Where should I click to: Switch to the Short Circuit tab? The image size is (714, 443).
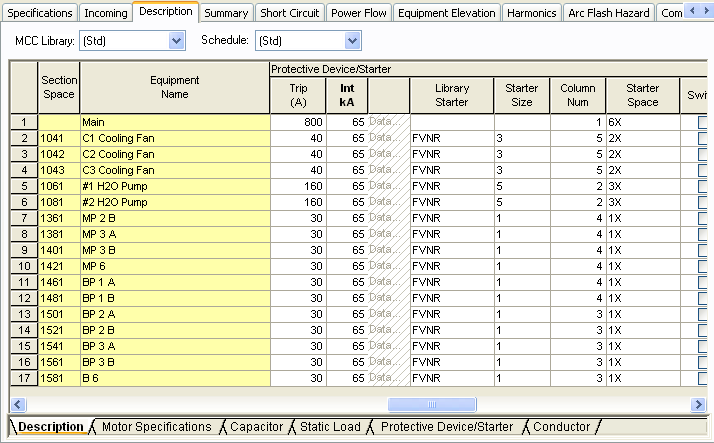[x=289, y=13]
